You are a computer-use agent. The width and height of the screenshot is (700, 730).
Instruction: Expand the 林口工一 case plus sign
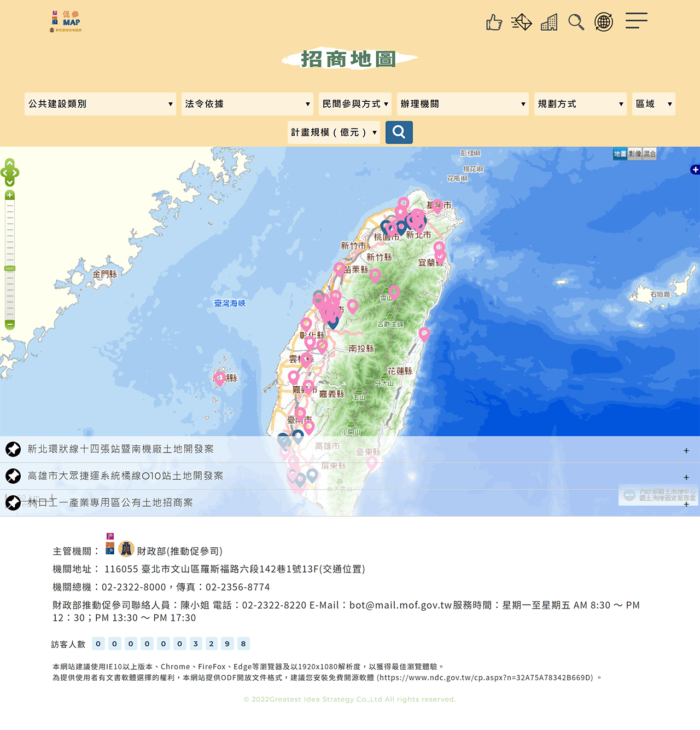click(686, 505)
